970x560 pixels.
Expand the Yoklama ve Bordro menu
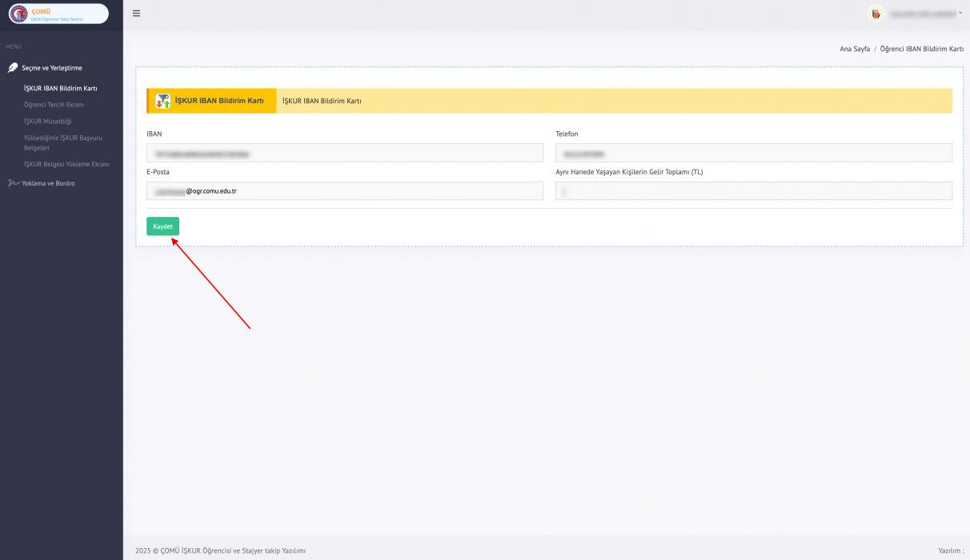(48, 183)
